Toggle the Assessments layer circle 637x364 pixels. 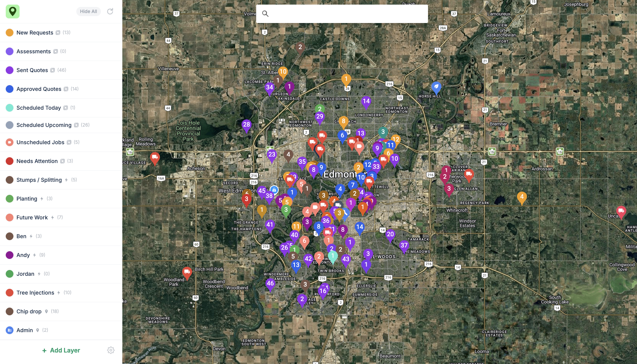tap(10, 51)
